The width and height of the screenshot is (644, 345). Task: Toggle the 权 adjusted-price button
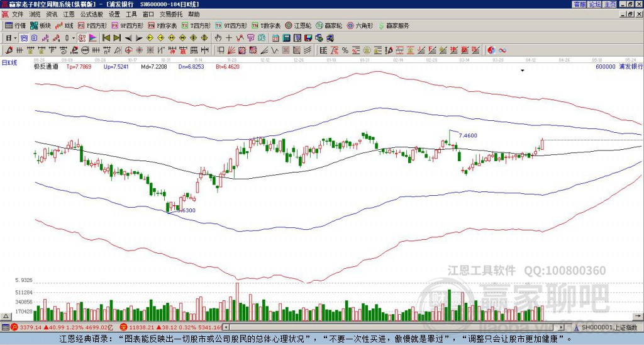click(x=82, y=38)
